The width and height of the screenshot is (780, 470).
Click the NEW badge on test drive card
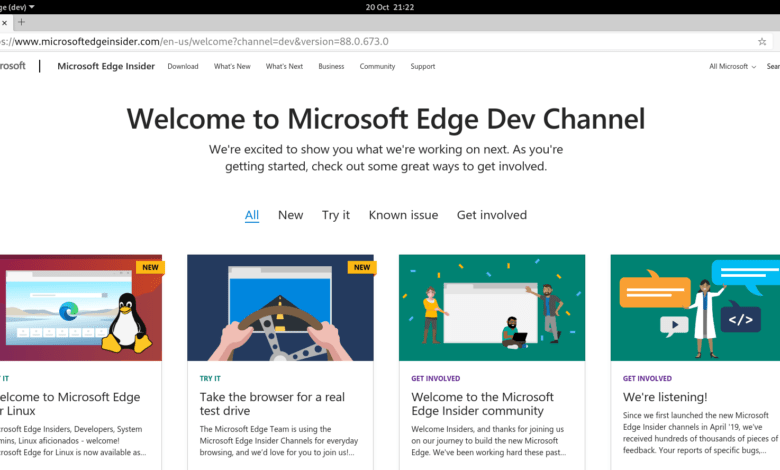(x=362, y=267)
